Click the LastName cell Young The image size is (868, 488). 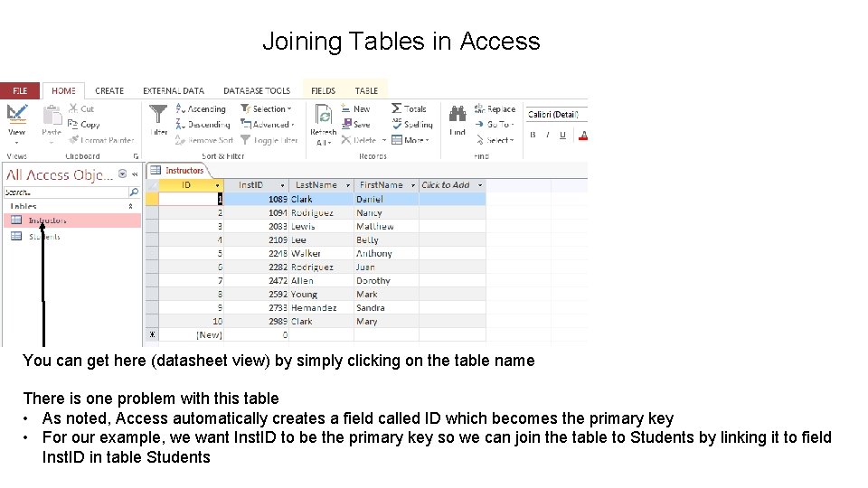(x=321, y=295)
